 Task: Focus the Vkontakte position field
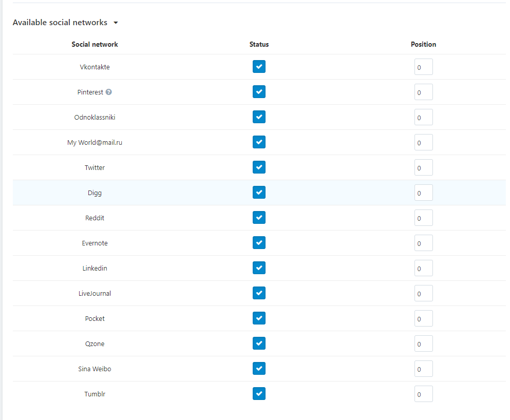click(424, 67)
